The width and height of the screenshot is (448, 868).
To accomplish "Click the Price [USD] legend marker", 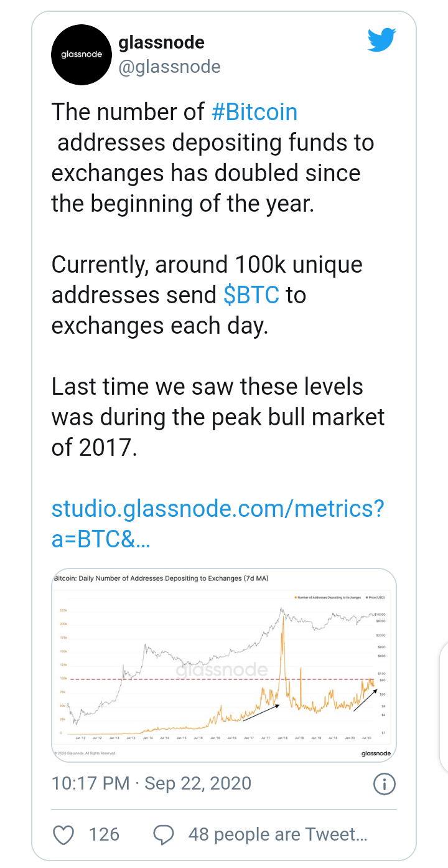I will click(366, 597).
